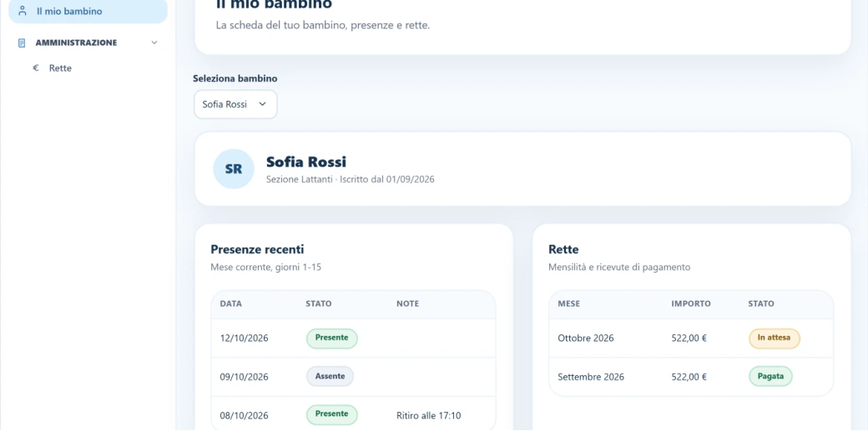Click the person icon beside Il mio bambino

pyautogui.click(x=23, y=11)
